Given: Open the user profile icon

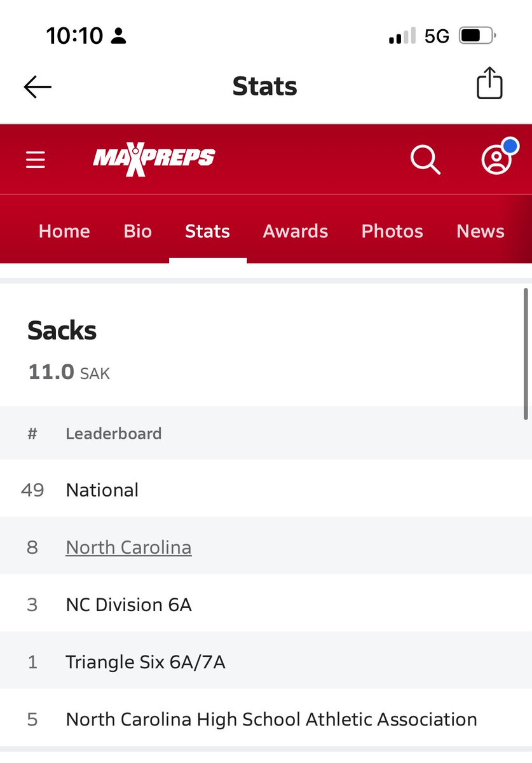Looking at the screenshot, I should tap(497, 159).
